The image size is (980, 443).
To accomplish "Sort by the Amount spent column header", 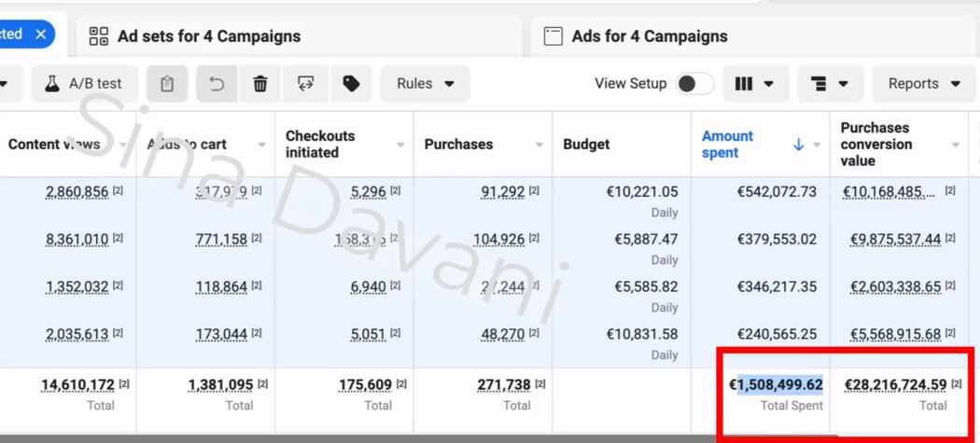I will pos(728,145).
